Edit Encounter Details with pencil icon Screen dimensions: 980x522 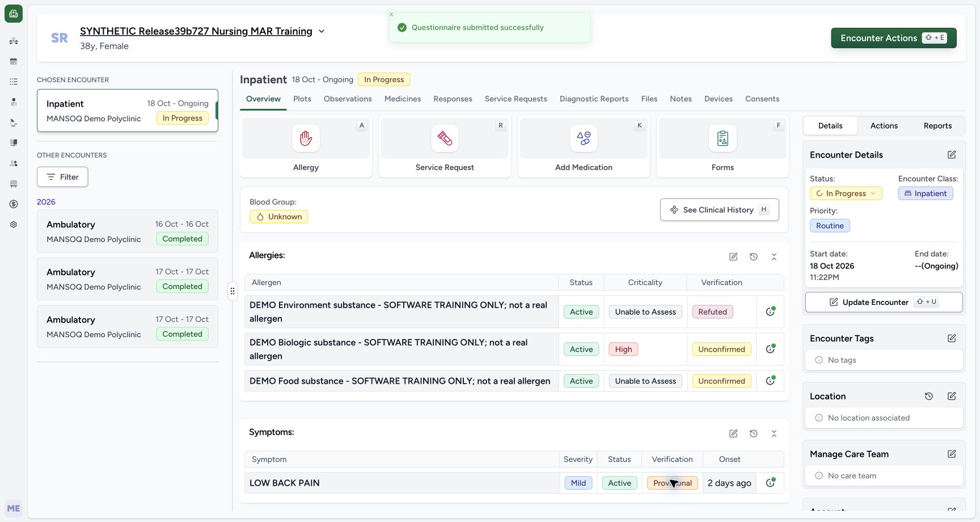pos(952,155)
